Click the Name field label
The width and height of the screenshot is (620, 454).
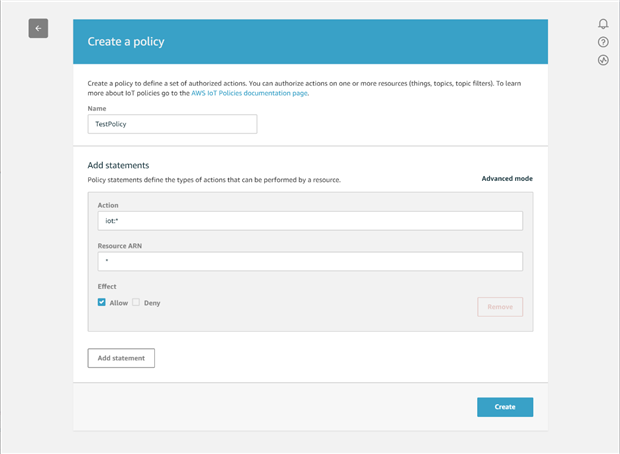click(98, 107)
